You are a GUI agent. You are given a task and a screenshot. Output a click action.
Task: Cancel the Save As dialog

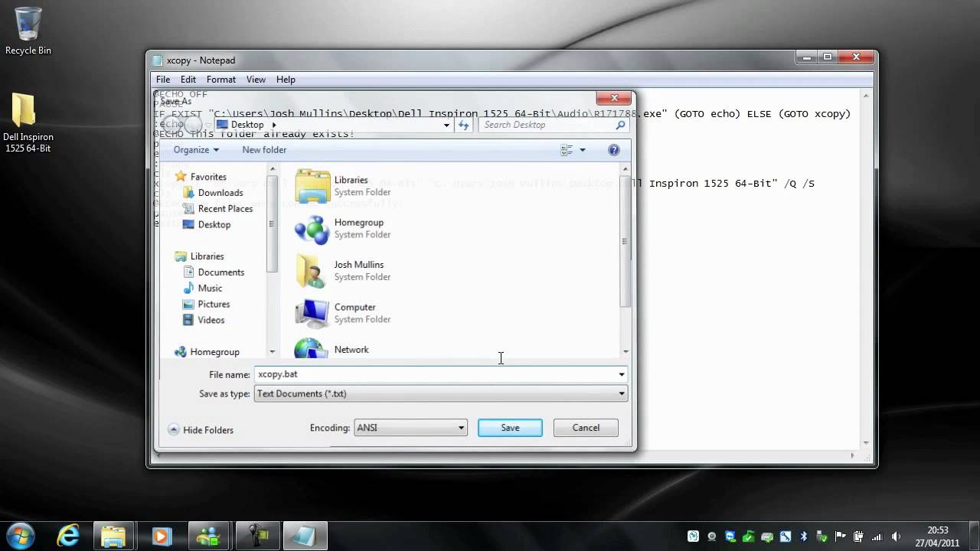(586, 428)
